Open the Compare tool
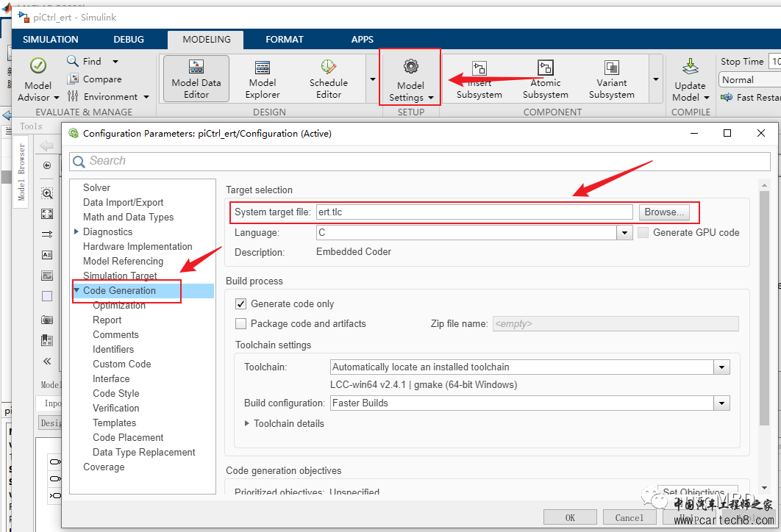The width and height of the screenshot is (781, 532). [x=94, y=79]
